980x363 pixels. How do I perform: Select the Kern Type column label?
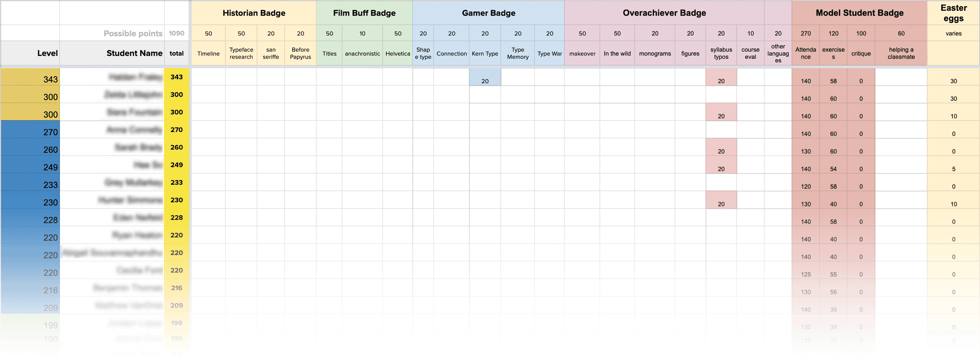(485, 53)
